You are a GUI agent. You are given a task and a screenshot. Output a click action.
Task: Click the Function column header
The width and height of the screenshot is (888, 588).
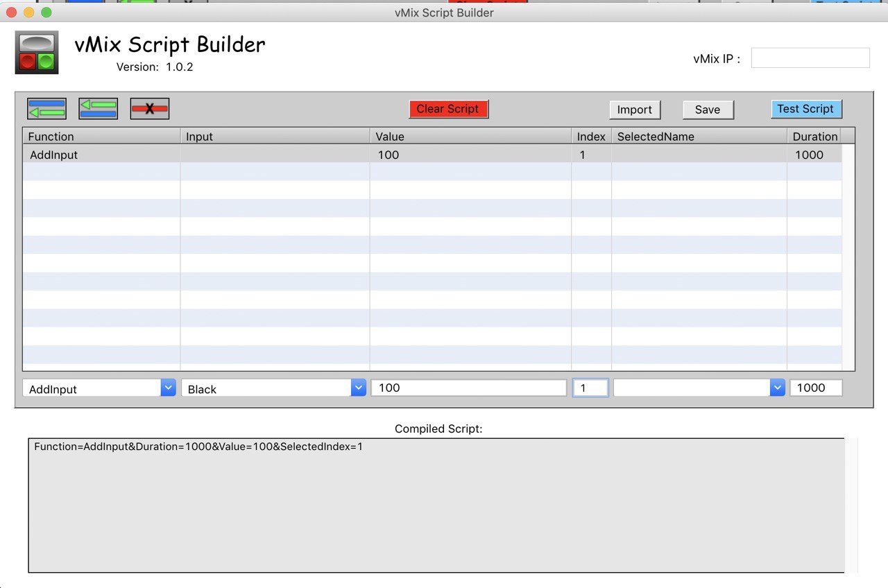[102, 136]
